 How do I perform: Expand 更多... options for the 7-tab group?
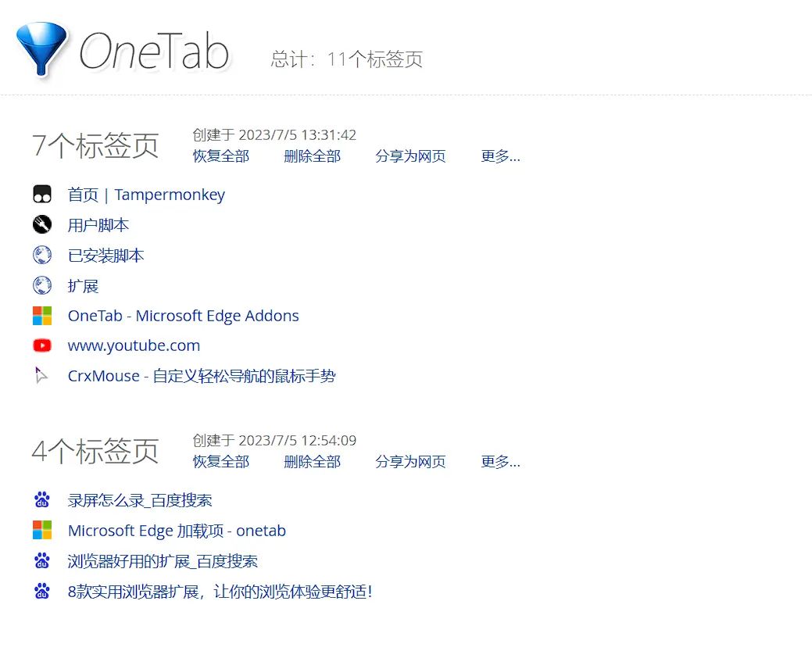(500, 156)
